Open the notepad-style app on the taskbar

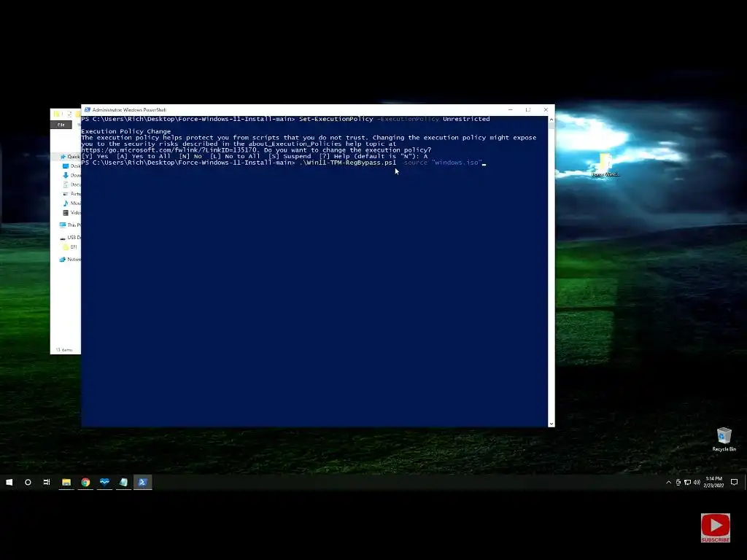click(123, 482)
